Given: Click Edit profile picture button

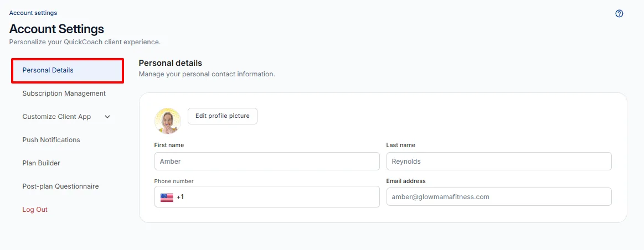Looking at the screenshot, I should pyautogui.click(x=222, y=116).
